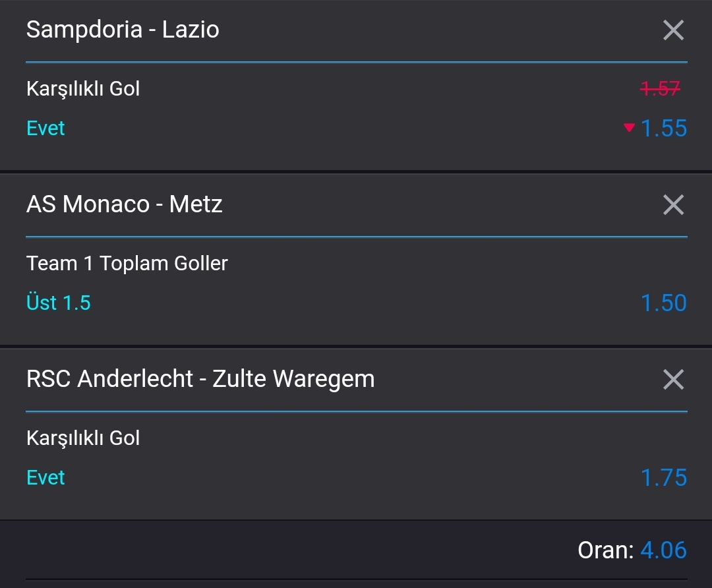Click the blue divider under AS Monaco - Metz
The width and height of the screenshot is (712, 588).
(x=357, y=237)
